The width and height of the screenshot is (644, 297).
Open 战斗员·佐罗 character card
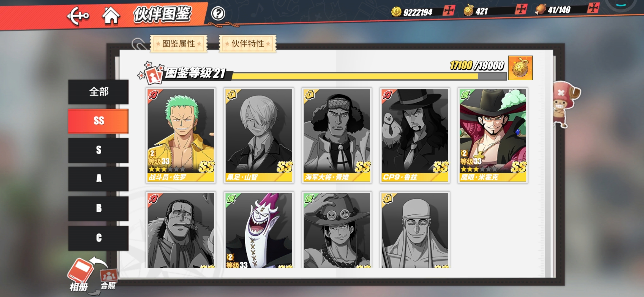[181, 135]
